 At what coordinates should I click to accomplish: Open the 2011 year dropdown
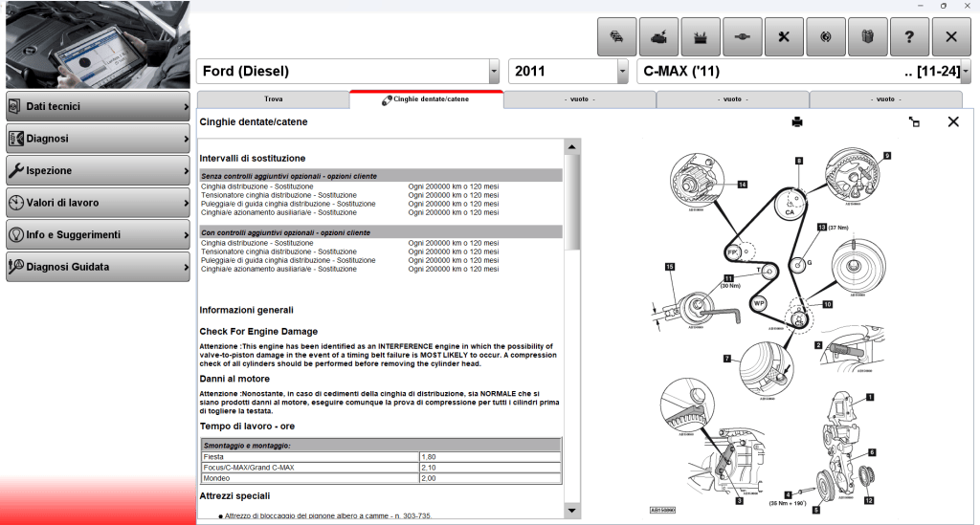(622, 72)
